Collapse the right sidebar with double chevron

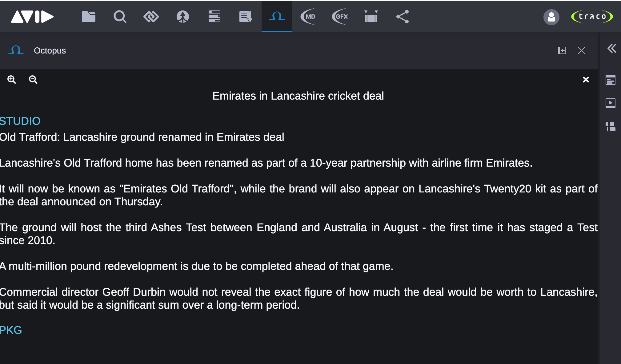pyautogui.click(x=612, y=48)
